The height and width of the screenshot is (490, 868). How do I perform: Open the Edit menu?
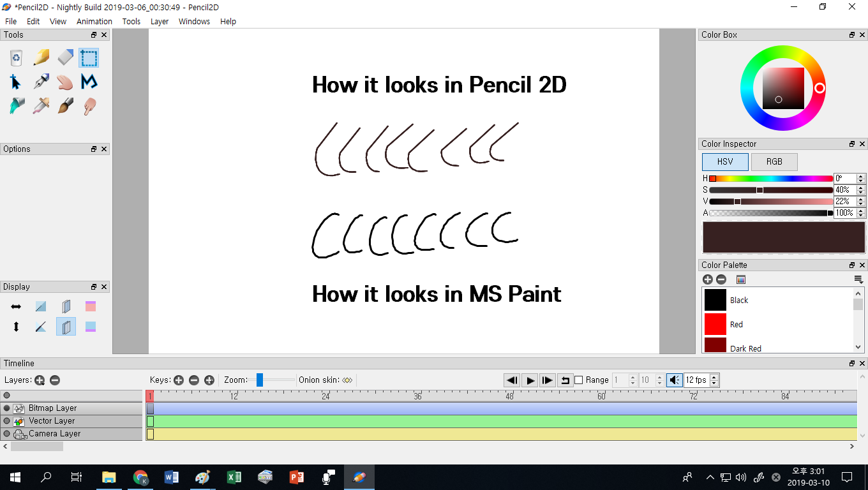coord(33,21)
